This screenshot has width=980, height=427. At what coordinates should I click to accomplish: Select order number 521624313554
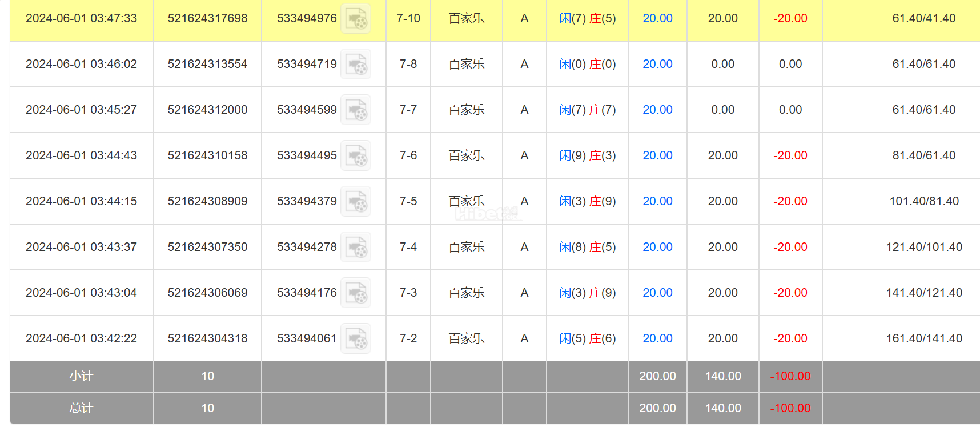207,64
